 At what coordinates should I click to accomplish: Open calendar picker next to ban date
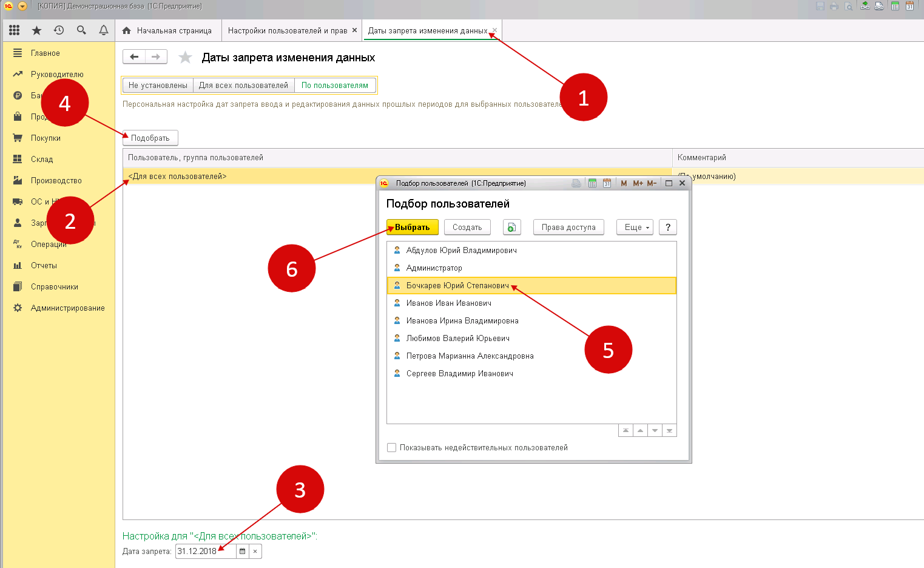242,552
